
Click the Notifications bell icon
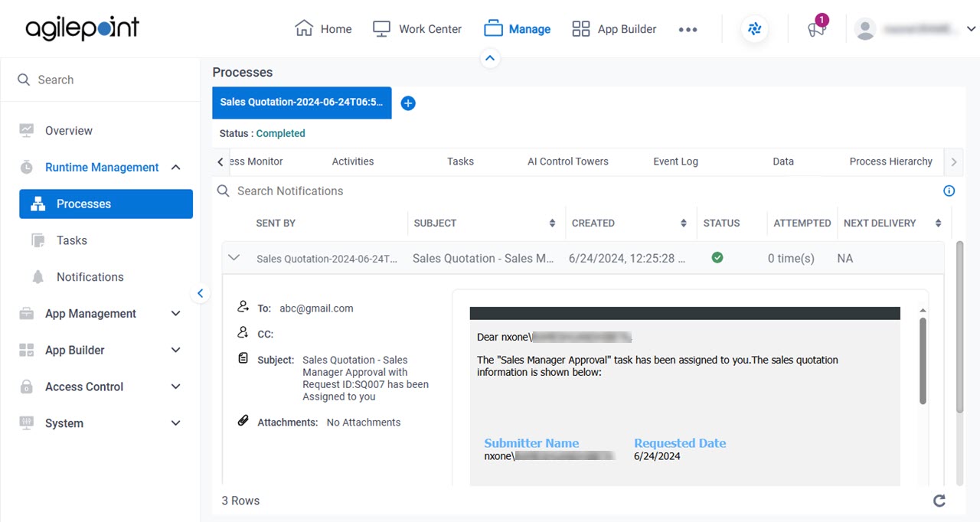(x=38, y=277)
